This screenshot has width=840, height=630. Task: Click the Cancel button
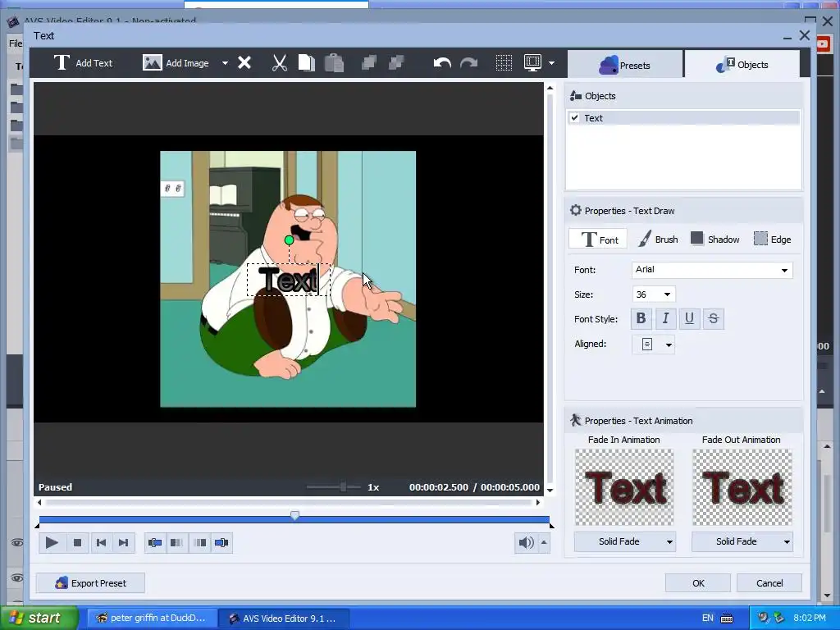[x=769, y=583]
